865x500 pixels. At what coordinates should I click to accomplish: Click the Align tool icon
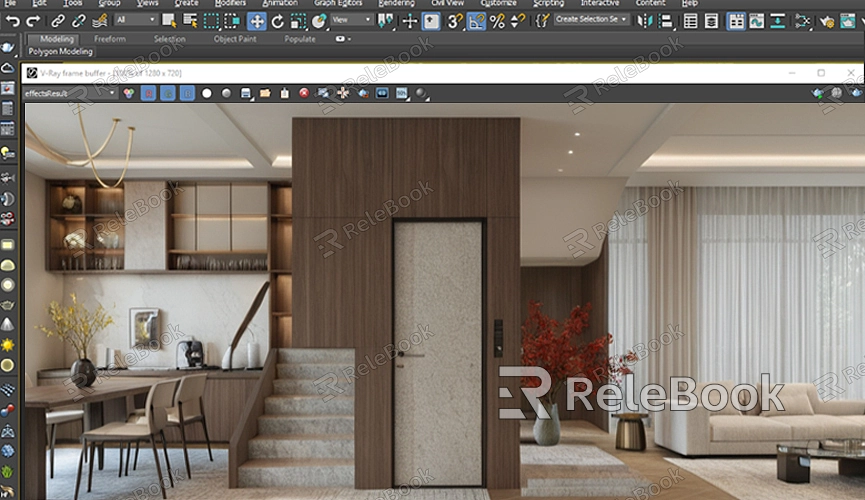click(666, 22)
